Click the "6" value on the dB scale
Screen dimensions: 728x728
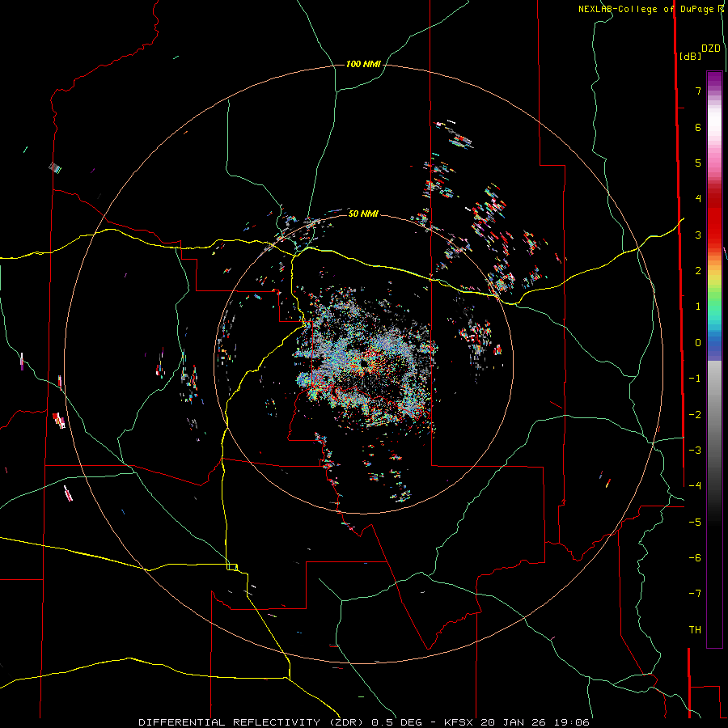(x=698, y=127)
